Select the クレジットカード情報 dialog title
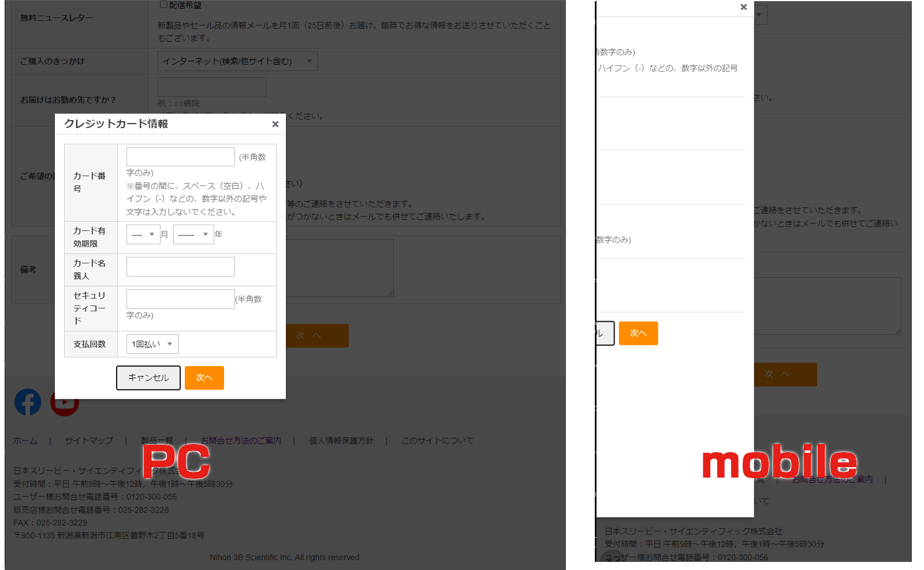This screenshot has width=924, height=570. (116, 124)
